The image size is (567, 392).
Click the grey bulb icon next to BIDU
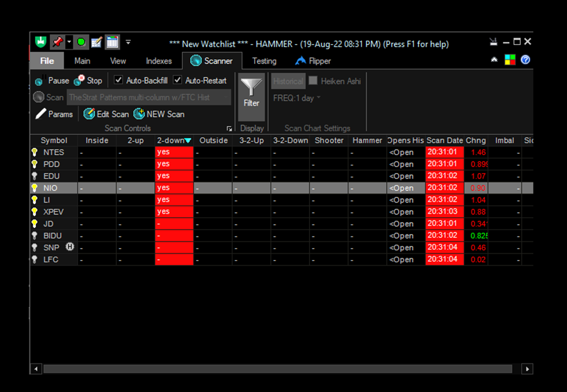34,236
